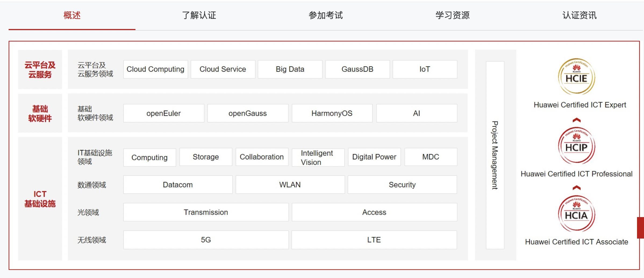Select the Cloud Computing certification
The width and height of the screenshot is (644, 278).
click(x=156, y=69)
